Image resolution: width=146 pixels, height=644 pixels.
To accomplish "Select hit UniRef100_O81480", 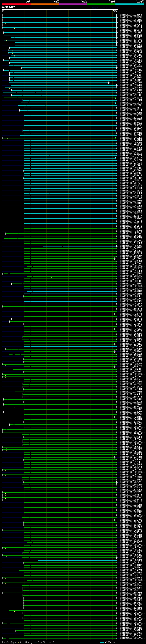I will pos(131,32).
